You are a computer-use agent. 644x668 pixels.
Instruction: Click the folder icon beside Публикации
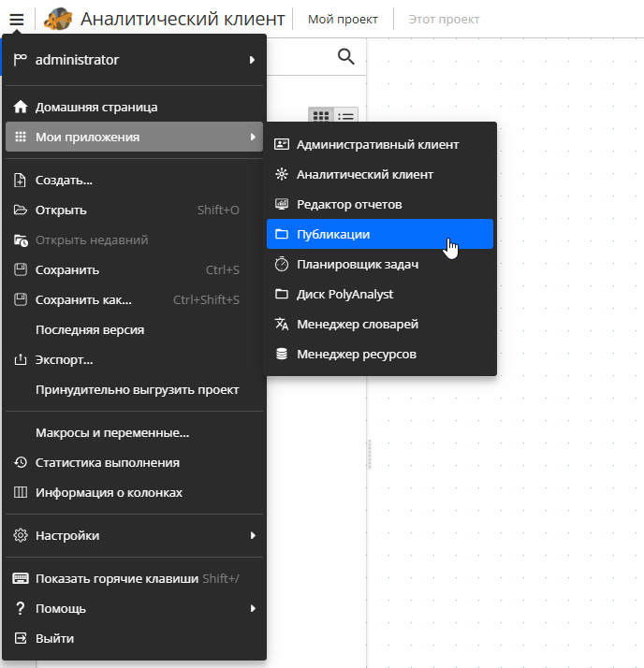[x=282, y=234]
